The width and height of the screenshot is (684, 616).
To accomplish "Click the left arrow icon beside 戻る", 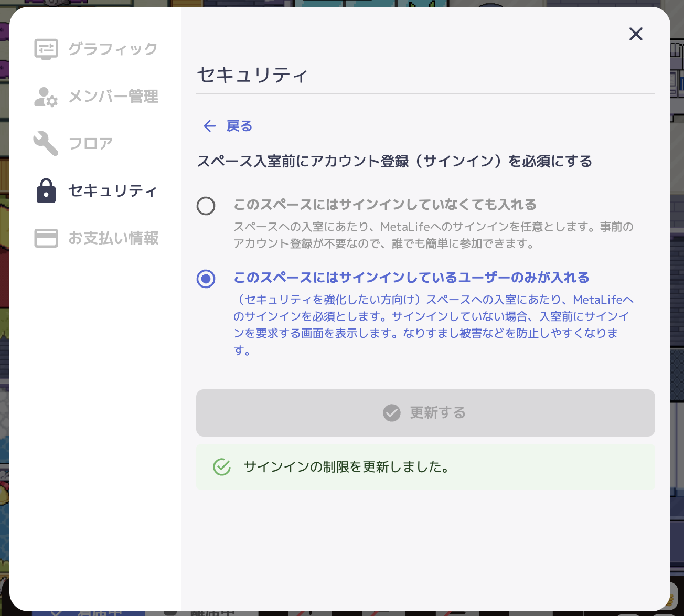I will point(210,126).
